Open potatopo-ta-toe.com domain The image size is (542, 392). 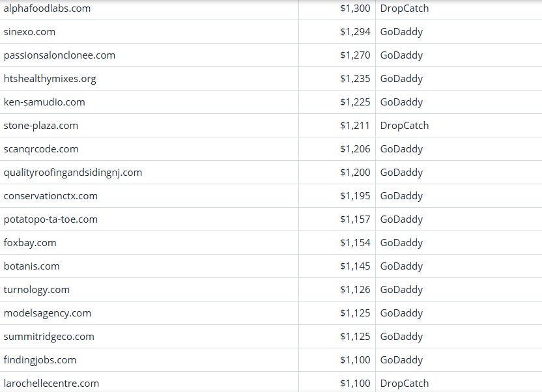50,219
